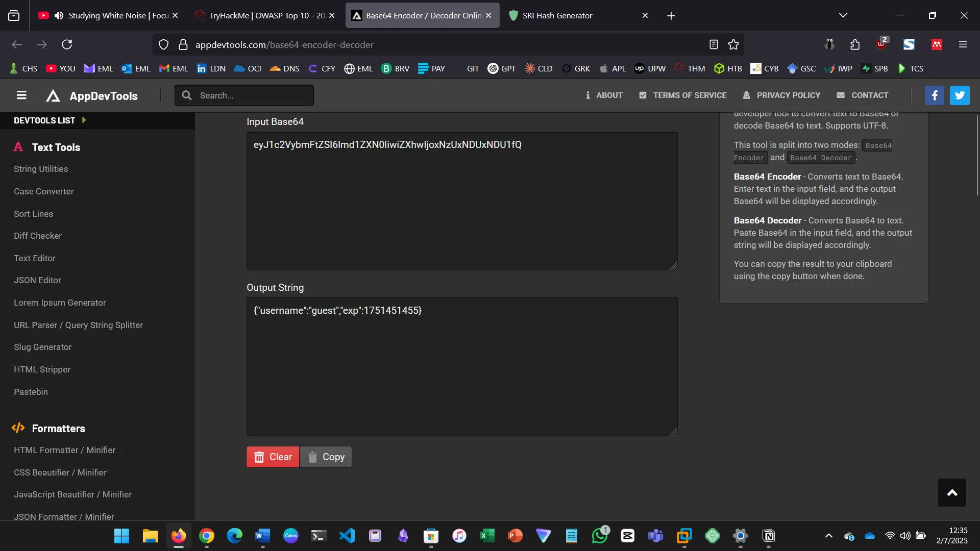Image resolution: width=980 pixels, height=551 pixels.
Task: Open TERMS OF SERVICE in the navigation
Action: pos(682,95)
